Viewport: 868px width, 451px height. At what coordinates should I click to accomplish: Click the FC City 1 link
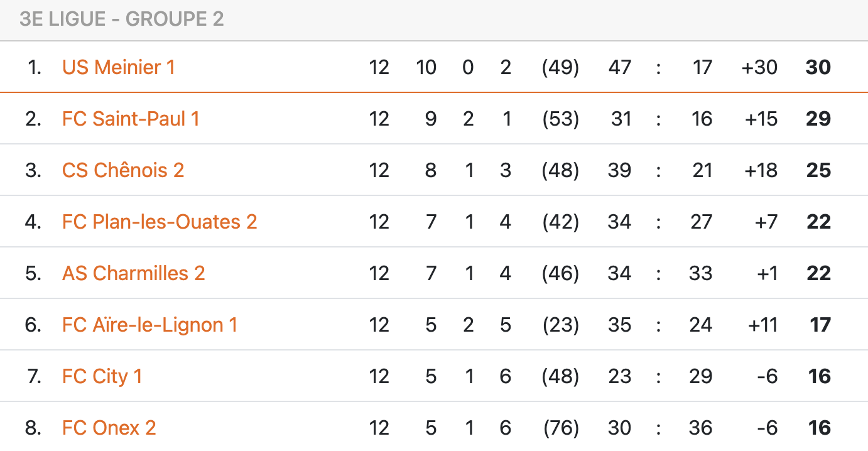pyautogui.click(x=102, y=376)
